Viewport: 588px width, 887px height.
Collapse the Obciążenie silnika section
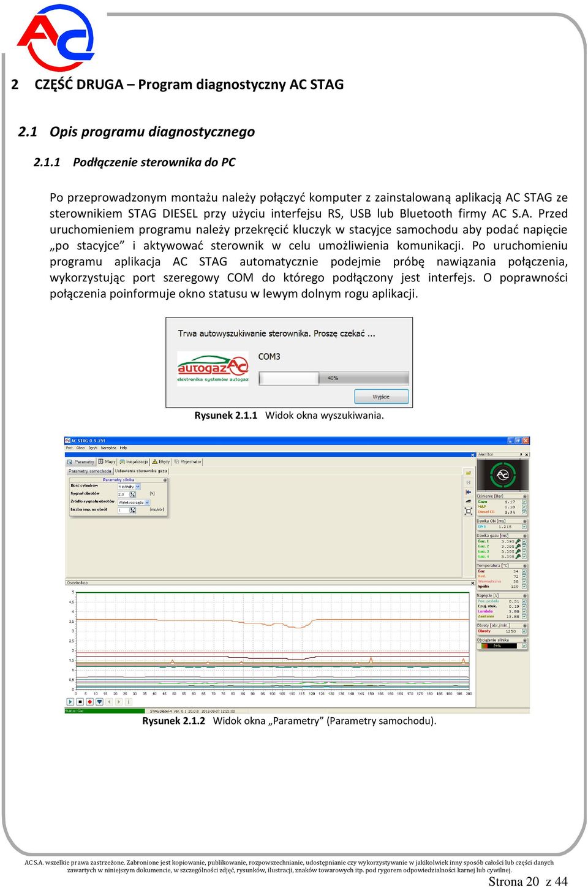(x=525, y=641)
